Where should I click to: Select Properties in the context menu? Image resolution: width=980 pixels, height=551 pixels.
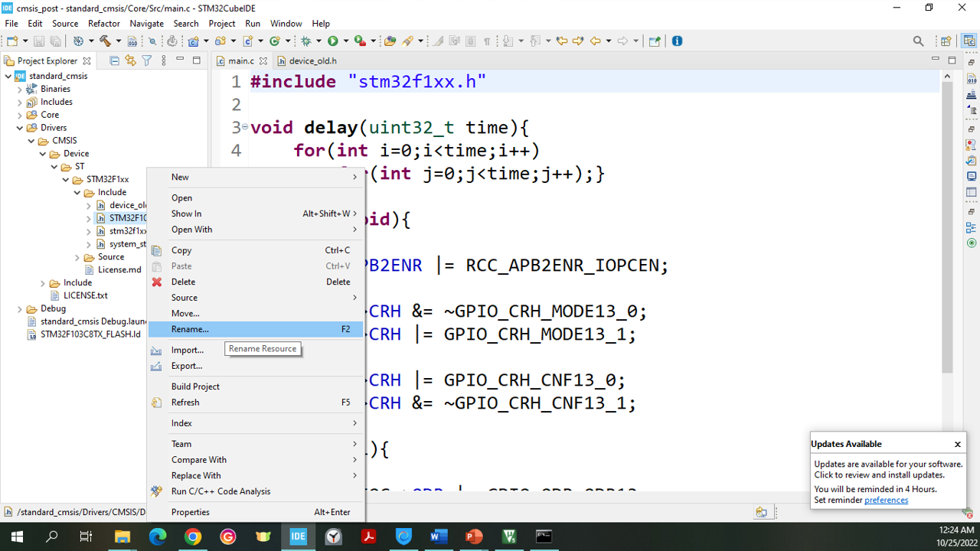point(256,512)
